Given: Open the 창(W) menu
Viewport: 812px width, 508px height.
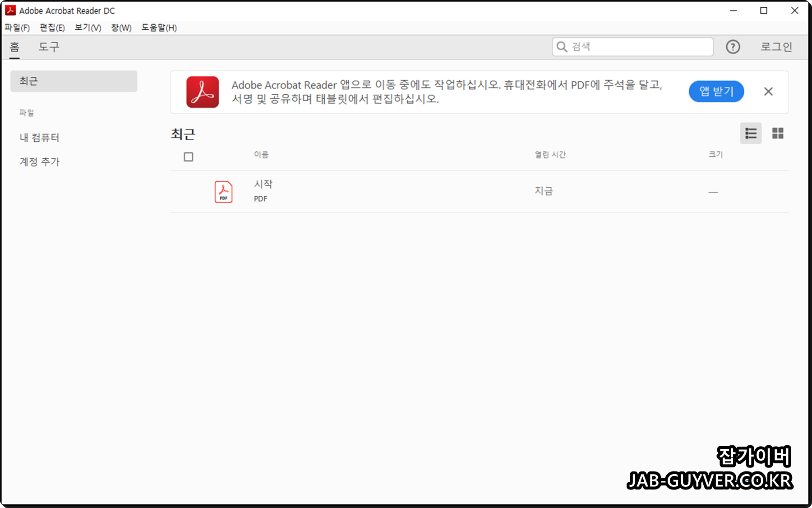Looking at the screenshot, I should [121, 28].
